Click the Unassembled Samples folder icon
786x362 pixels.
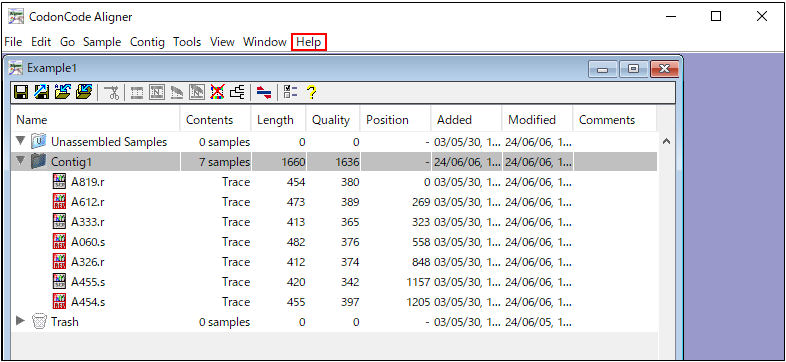tap(39, 142)
